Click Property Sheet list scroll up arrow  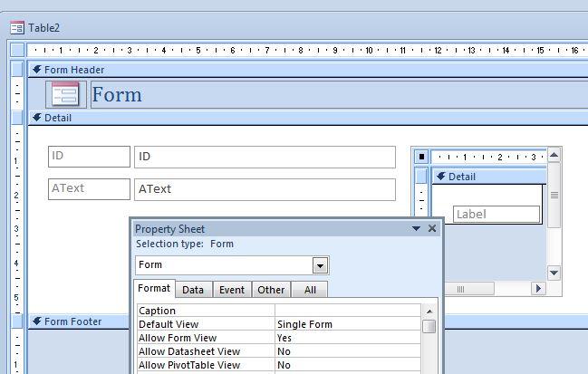[429, 311]
